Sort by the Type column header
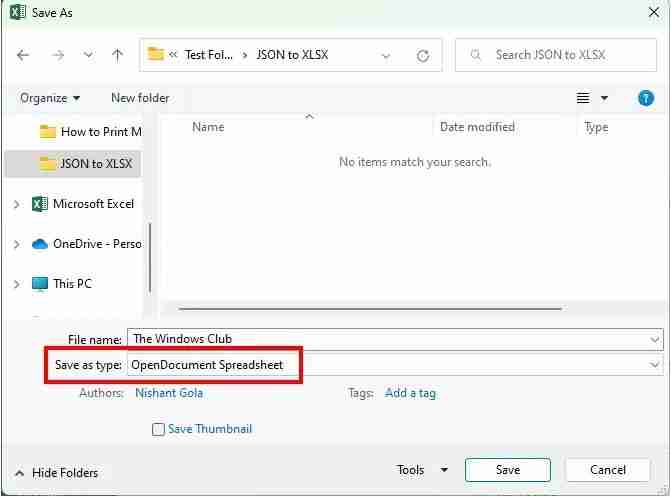The height and width of the screenshot is (498, 671). (x=596, y=127)
